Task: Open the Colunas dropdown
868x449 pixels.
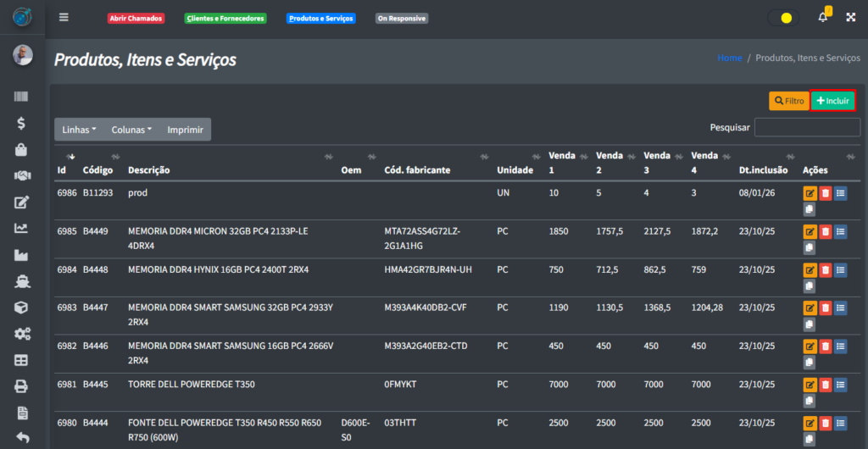Action: pos(131,130)
